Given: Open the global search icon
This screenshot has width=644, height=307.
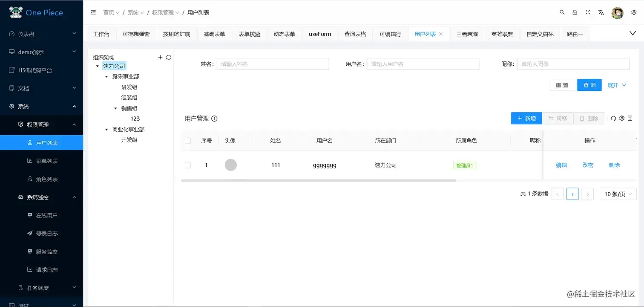Looking at the screenshot, I should pyautogui.click(x=562, y=12).
